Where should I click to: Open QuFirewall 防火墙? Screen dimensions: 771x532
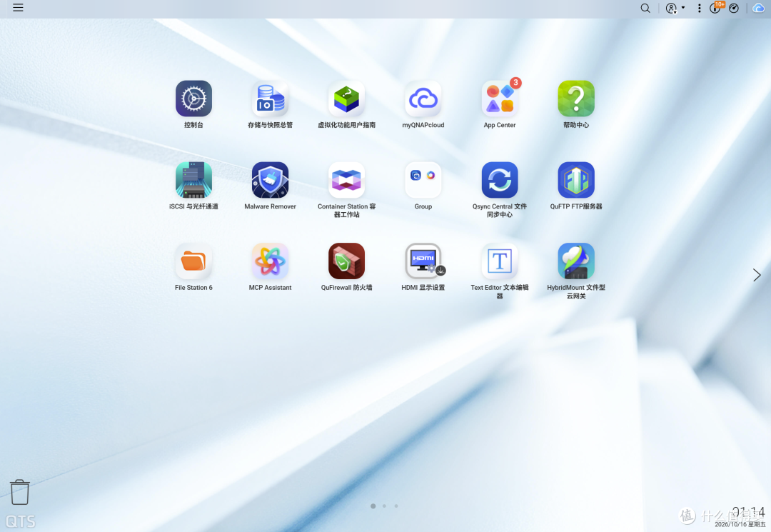[347, 261]
